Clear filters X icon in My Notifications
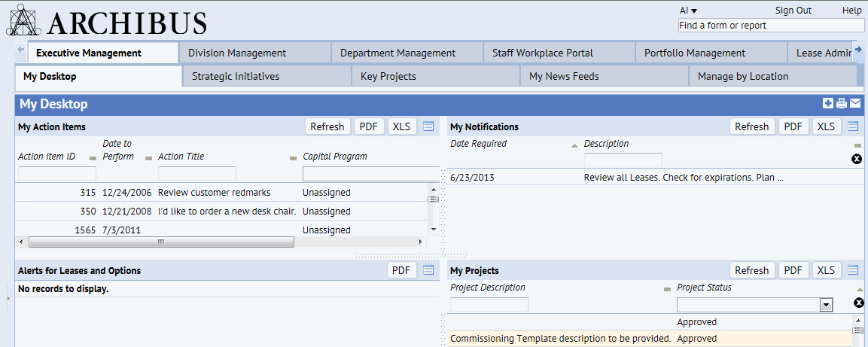 (x=857, y=160)
